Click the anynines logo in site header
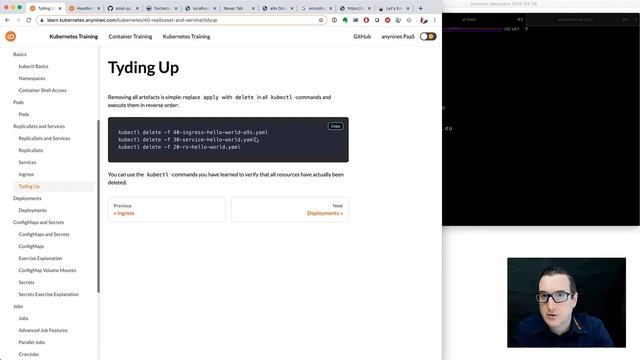640x360 pixels. [11, 36]
